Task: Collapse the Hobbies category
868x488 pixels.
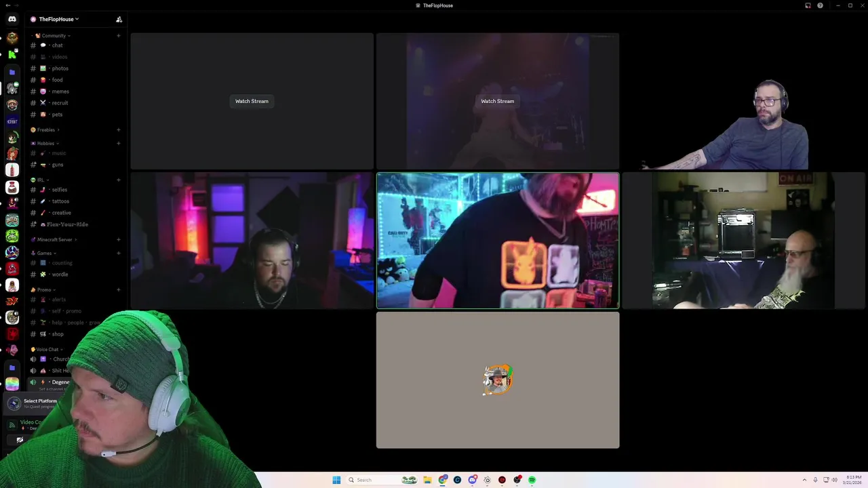Action: (x=45, y=143)
